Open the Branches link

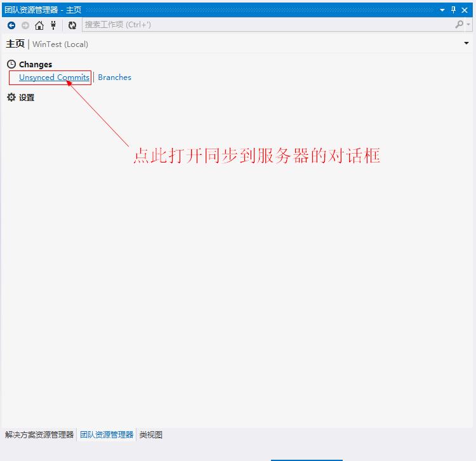click(x=114, y=77)
